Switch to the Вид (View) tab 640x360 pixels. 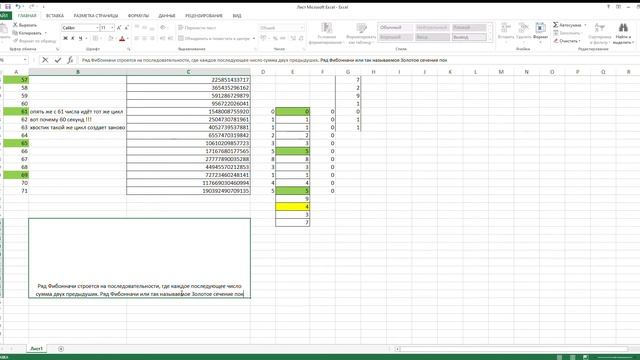(237, 16)
